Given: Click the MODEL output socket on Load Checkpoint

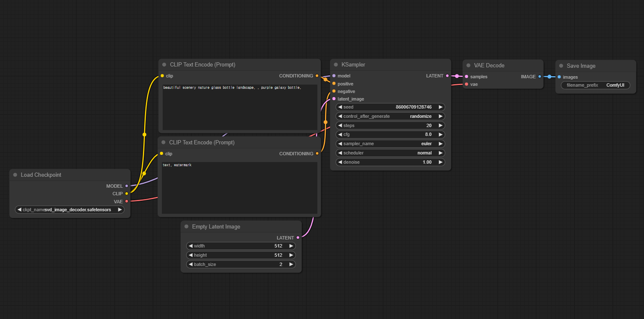Looking at the screenshot, I should pos(126,186).
